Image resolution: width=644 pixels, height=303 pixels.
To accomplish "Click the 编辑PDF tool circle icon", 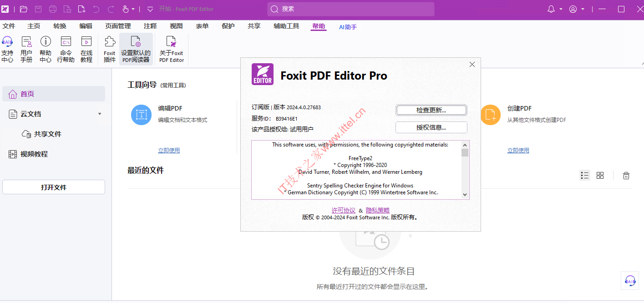I will 141,115.
